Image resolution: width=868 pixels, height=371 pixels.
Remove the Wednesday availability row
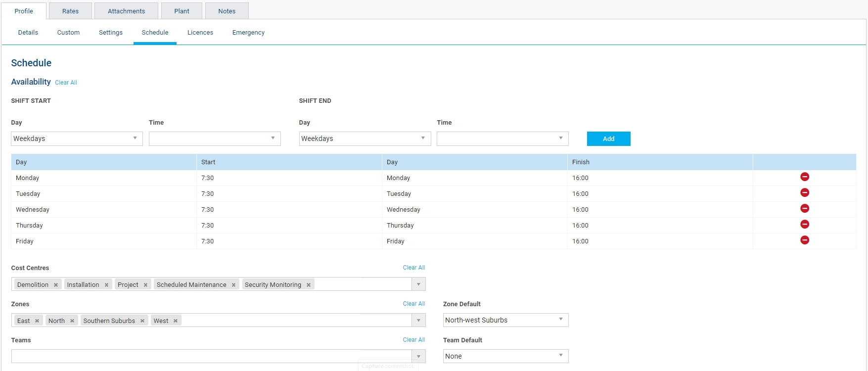coord(804,209)
